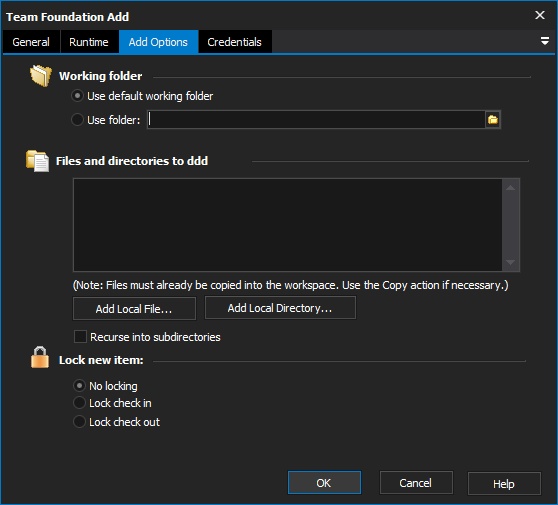Click the note about copying files into the workspace
558x505 pixels.
290,285
